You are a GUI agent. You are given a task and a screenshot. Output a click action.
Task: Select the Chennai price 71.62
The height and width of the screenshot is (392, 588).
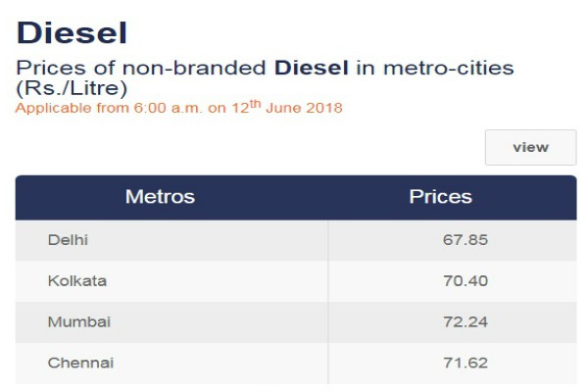coord(465,363)
